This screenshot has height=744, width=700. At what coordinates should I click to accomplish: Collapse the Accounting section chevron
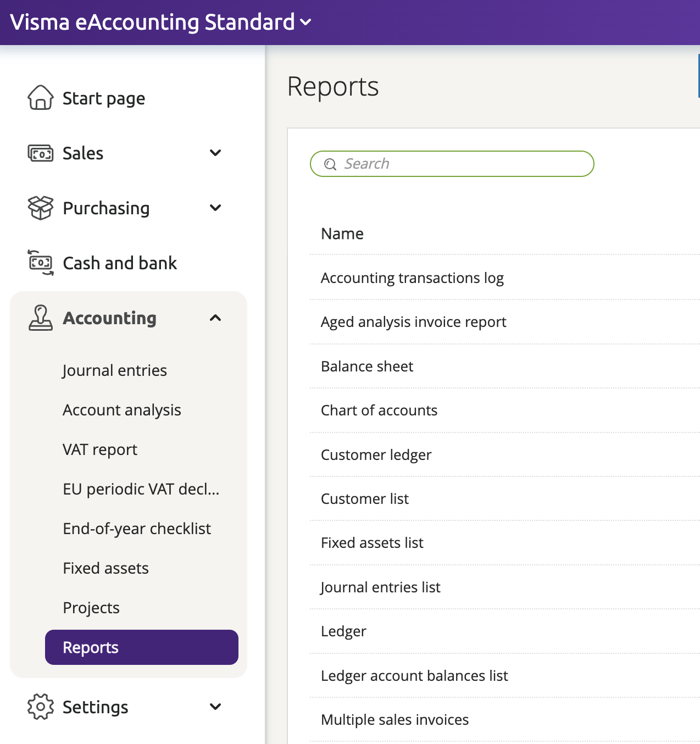[x=215, y=318]
